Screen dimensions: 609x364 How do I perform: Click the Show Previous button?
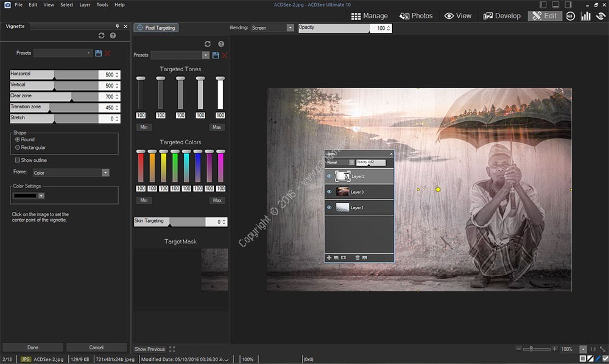149,349
